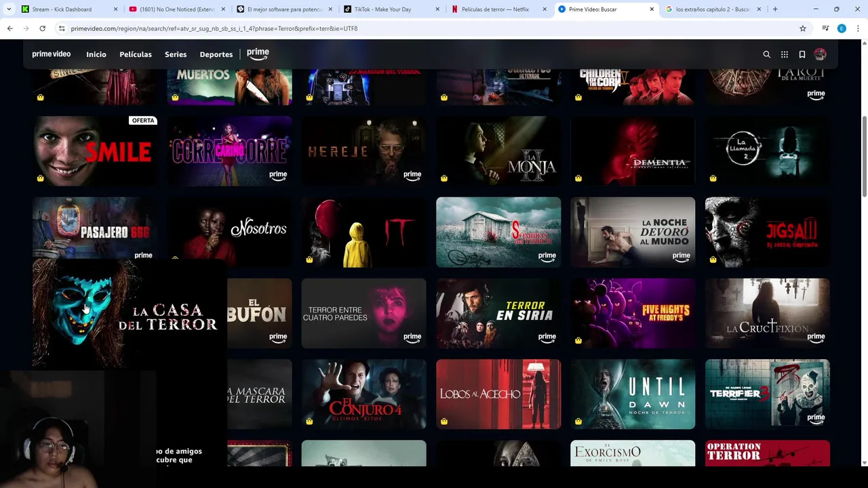Screen dimensions: 868x488
Task: Open Terror en Siria thumbnail
Action: click(498, 313)
